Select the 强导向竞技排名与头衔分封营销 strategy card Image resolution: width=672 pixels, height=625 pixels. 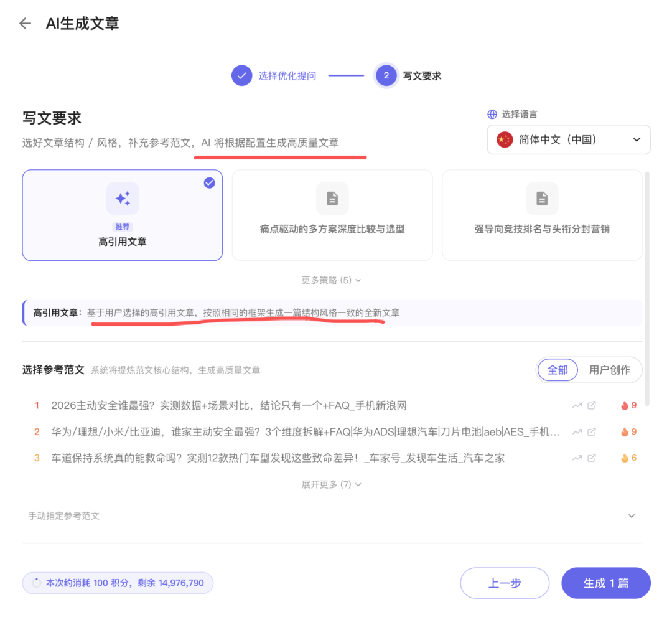(x=542, y=215)
